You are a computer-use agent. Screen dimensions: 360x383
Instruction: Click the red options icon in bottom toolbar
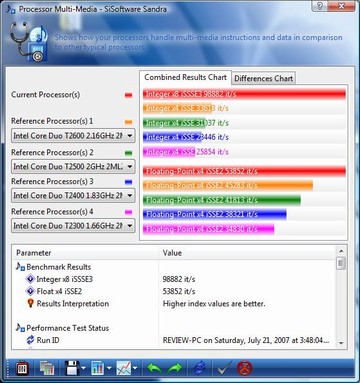tap(22, 368)
